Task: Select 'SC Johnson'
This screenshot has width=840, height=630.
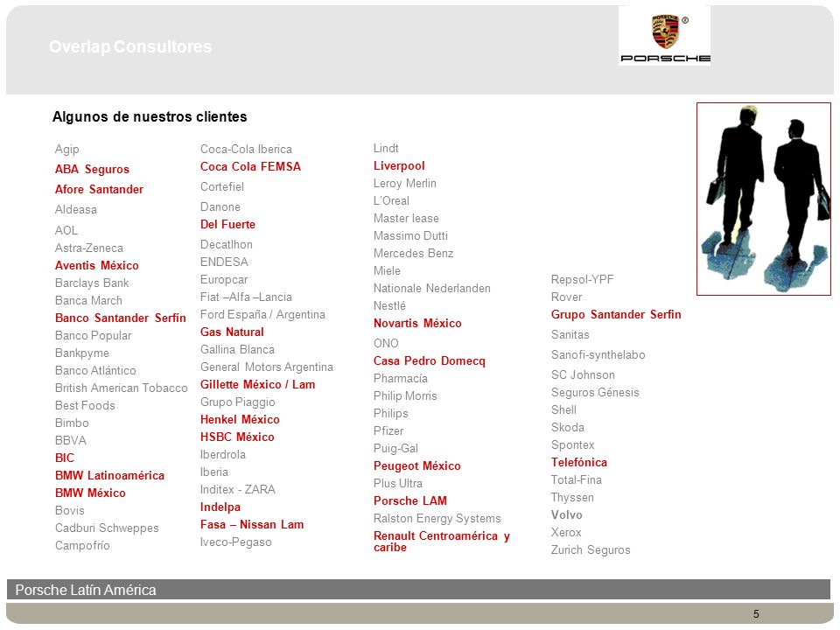Action: point(583,375)
